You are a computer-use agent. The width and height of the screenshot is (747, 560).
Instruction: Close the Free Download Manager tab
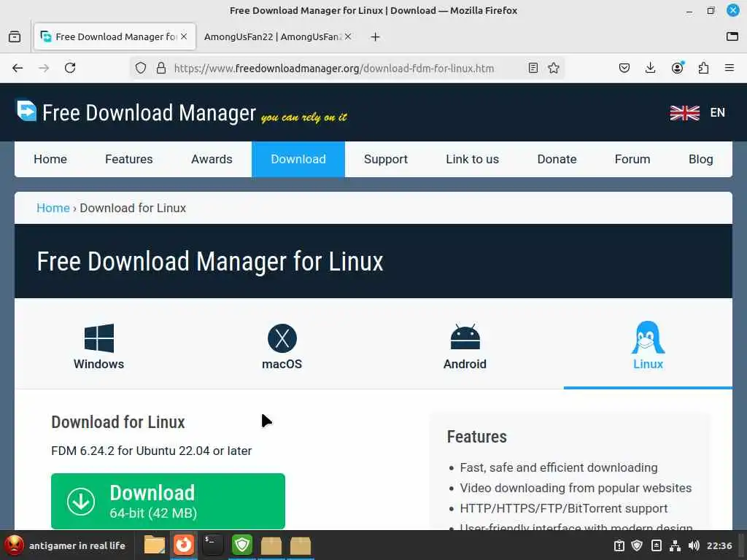(x=184, y=36)
